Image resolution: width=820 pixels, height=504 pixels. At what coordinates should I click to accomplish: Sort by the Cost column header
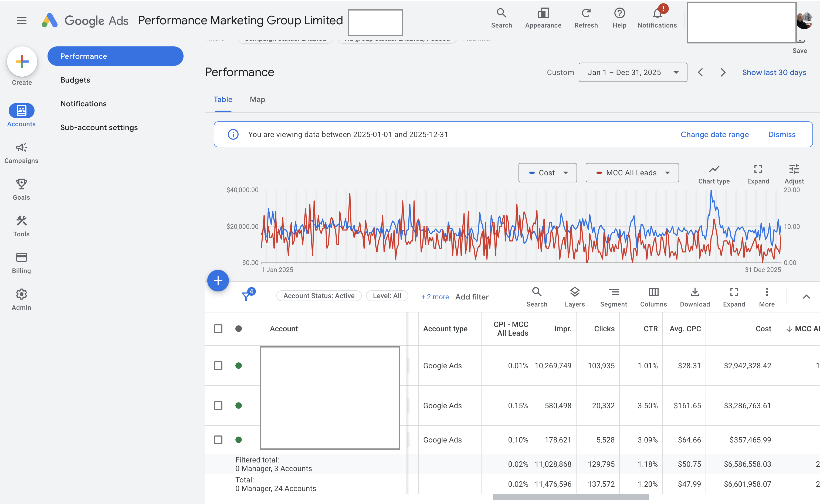763,329
